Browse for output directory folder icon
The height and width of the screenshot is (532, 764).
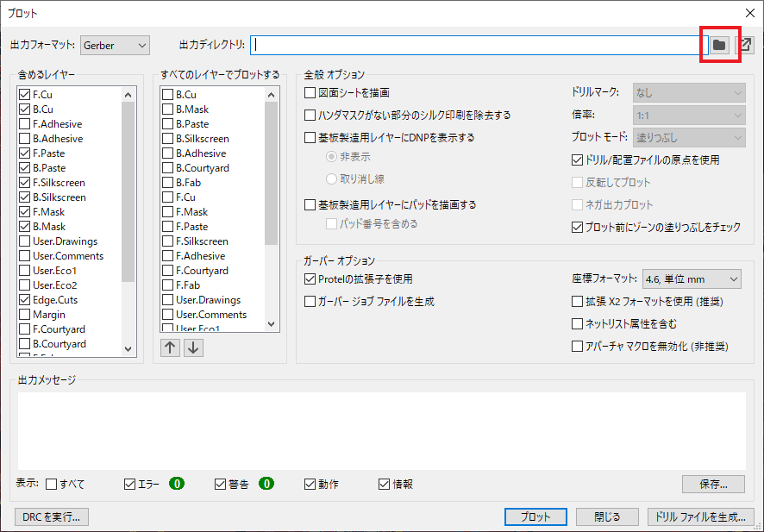click(x=719, y=45)
